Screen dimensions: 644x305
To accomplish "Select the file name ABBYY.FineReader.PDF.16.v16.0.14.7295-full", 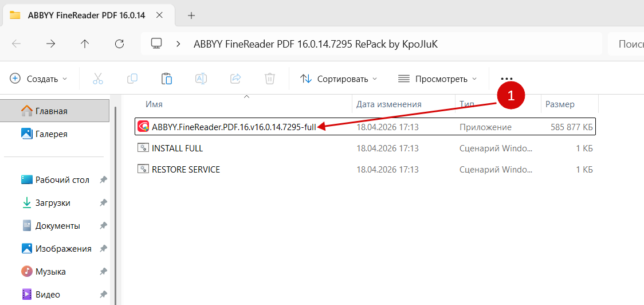I will pyautogui.click(x=234, y=127).
